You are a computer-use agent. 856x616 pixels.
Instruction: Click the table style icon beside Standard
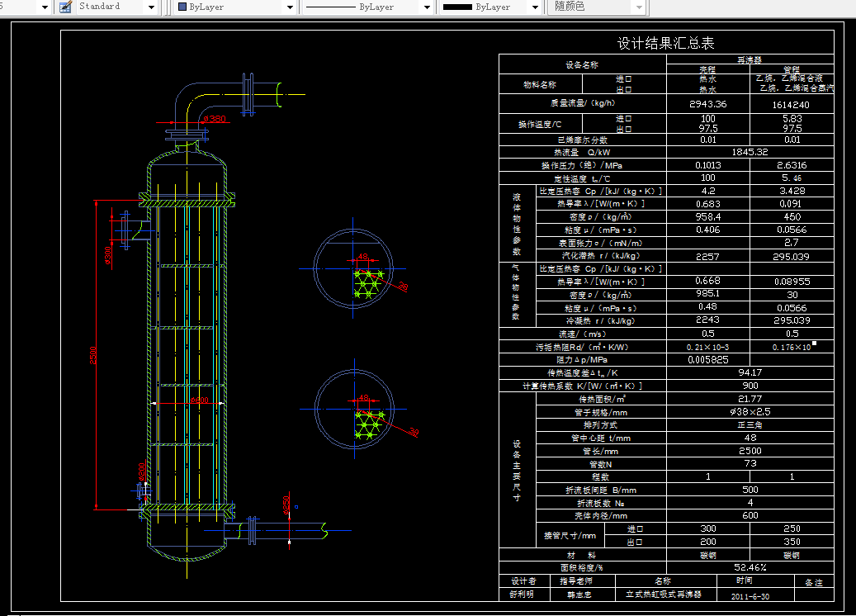pos(65,7)
